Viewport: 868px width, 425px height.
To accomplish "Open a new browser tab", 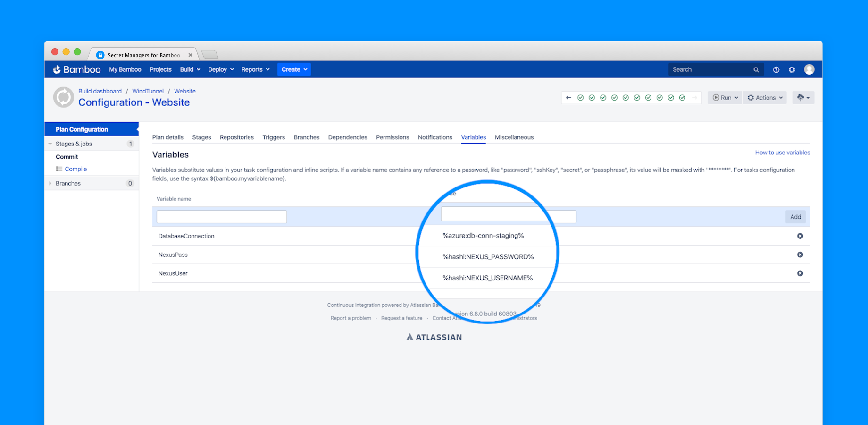I will pos(209,54).
